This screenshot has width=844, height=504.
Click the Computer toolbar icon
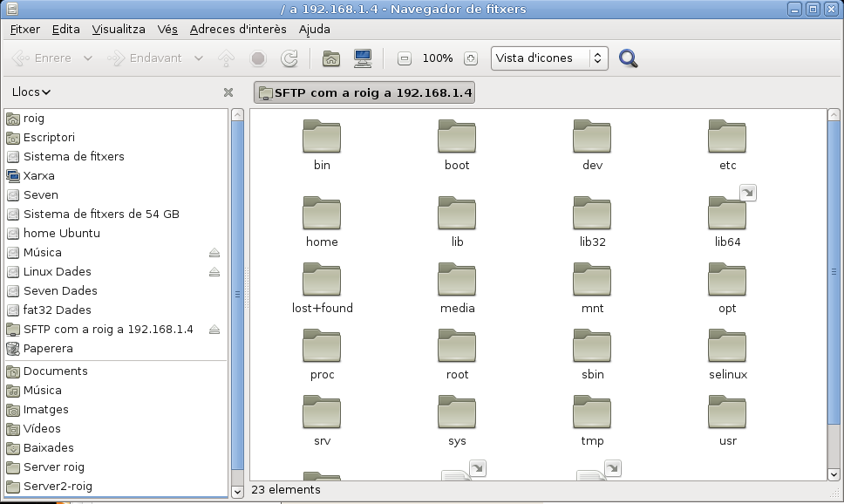click(363, 58)
